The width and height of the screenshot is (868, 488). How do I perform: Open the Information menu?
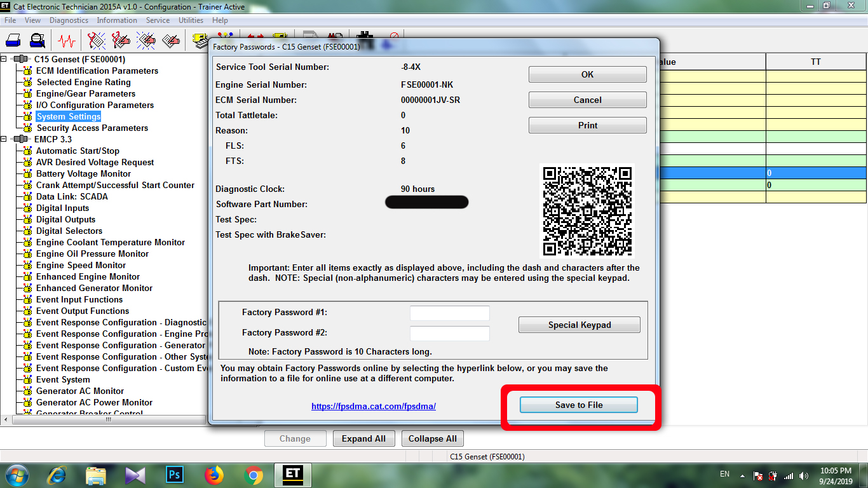[117, 20]
